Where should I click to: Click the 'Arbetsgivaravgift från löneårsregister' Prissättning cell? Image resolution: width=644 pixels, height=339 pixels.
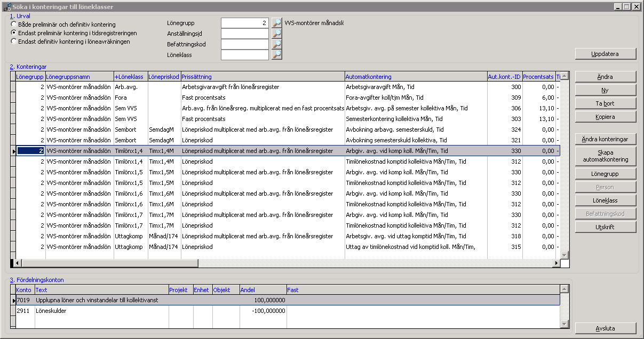coord(263,87)
